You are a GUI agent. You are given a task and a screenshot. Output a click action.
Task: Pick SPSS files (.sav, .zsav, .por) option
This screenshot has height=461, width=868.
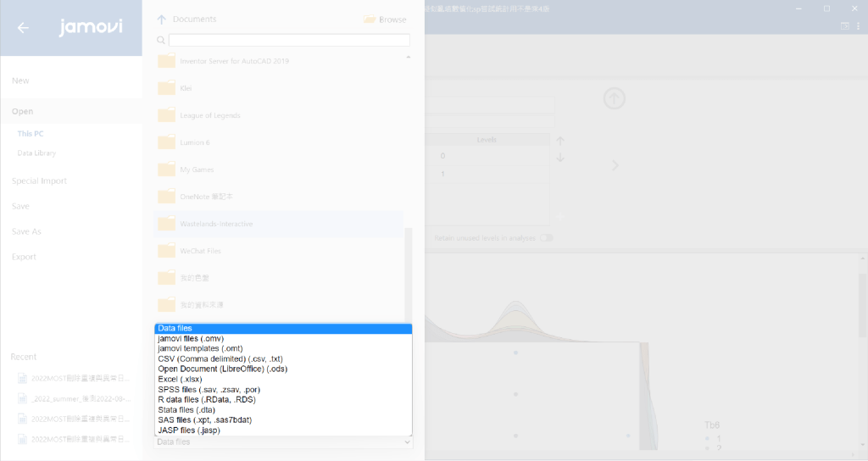(207, 390)
